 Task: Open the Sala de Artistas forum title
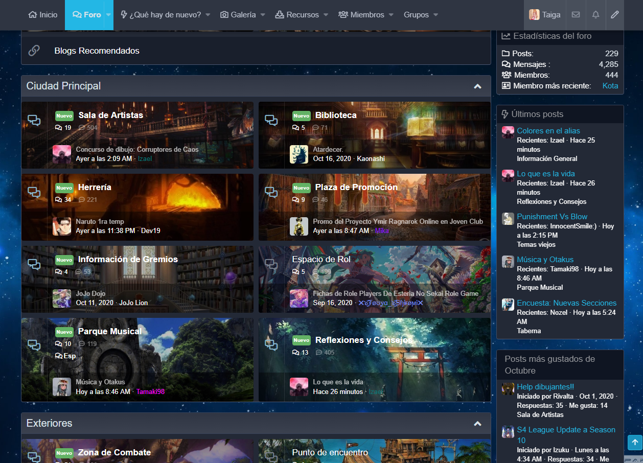[x=111, y=115]
